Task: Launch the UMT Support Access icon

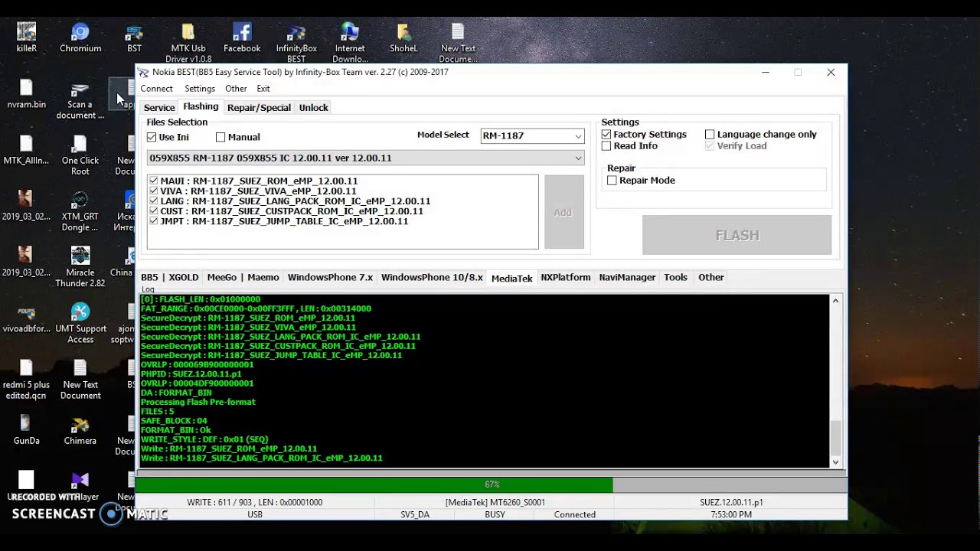Action: click(80, 324)
